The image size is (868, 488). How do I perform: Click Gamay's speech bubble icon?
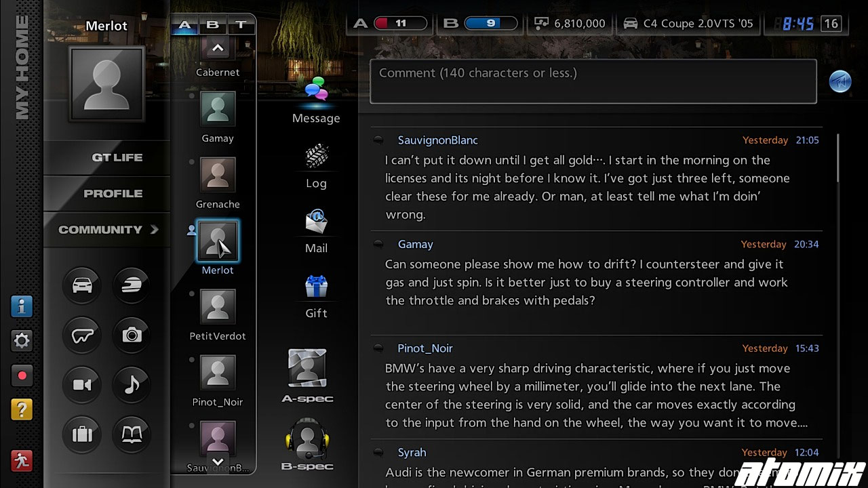click(x=378, y=244)
